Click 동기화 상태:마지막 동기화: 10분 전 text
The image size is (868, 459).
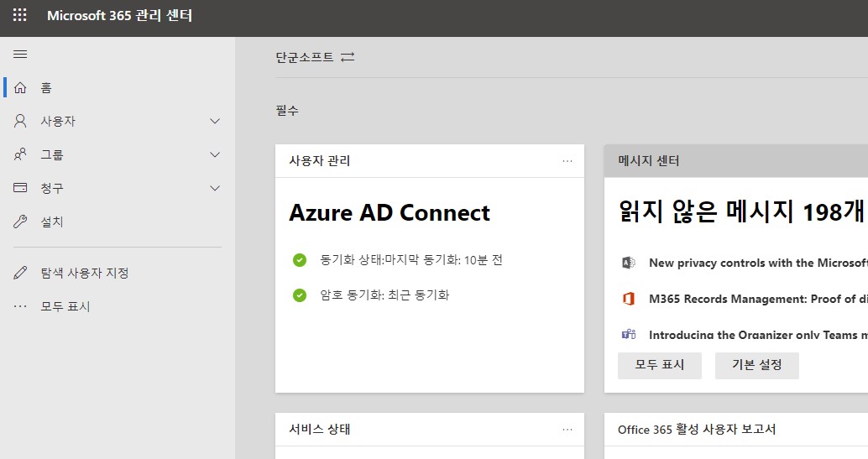click(x=411, y=259)
